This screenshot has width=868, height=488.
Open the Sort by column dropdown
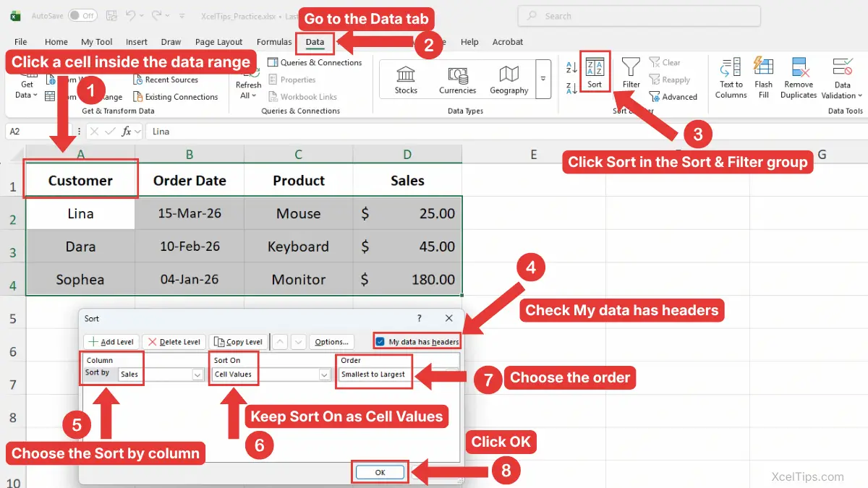point(197,374)
